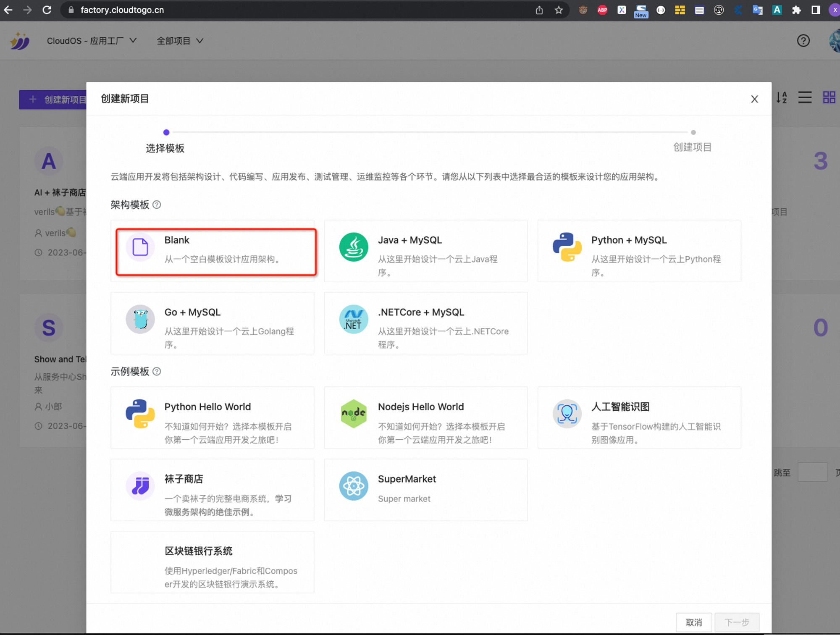Toggle list view for projects
The height and width of the screenshot is (635, 840).
[805, 98]
